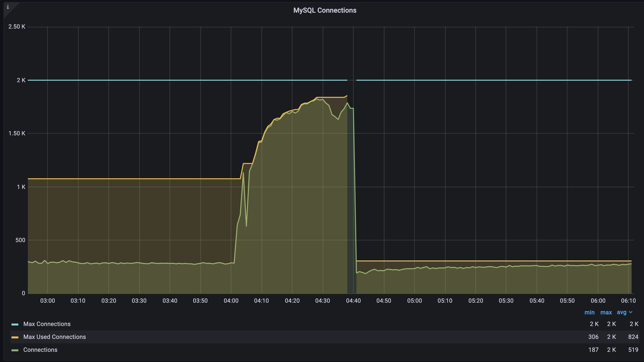Click the Connections min value 187
644x362 pixels.
point(593,350)
